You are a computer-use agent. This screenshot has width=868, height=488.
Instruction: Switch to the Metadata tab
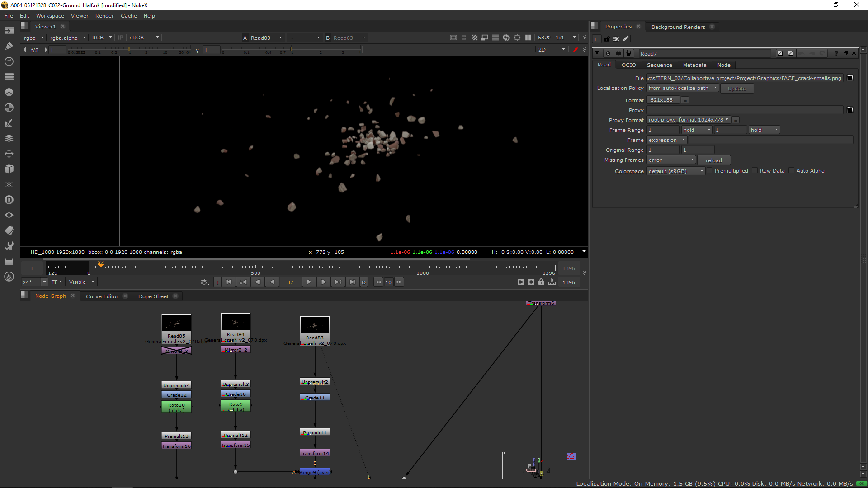pos(694,65)
